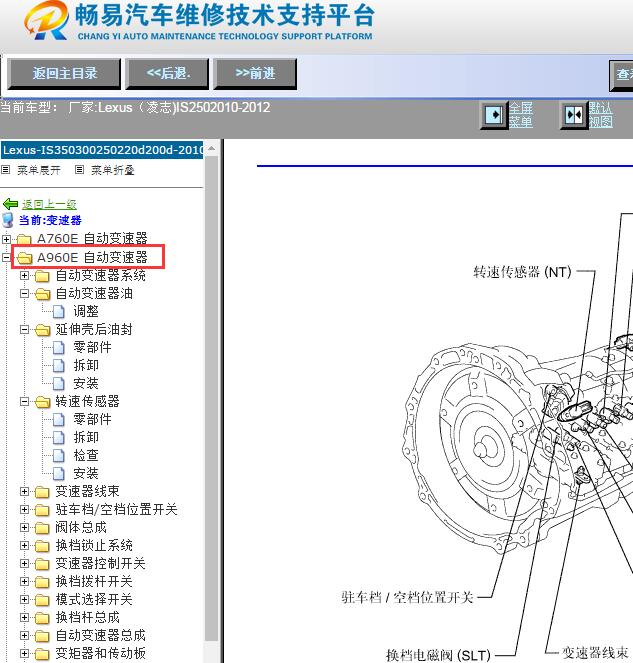Select the A760E 自动变速器 tree item
The width and height of the screenshot is (633, 663).
coord(92,238)
